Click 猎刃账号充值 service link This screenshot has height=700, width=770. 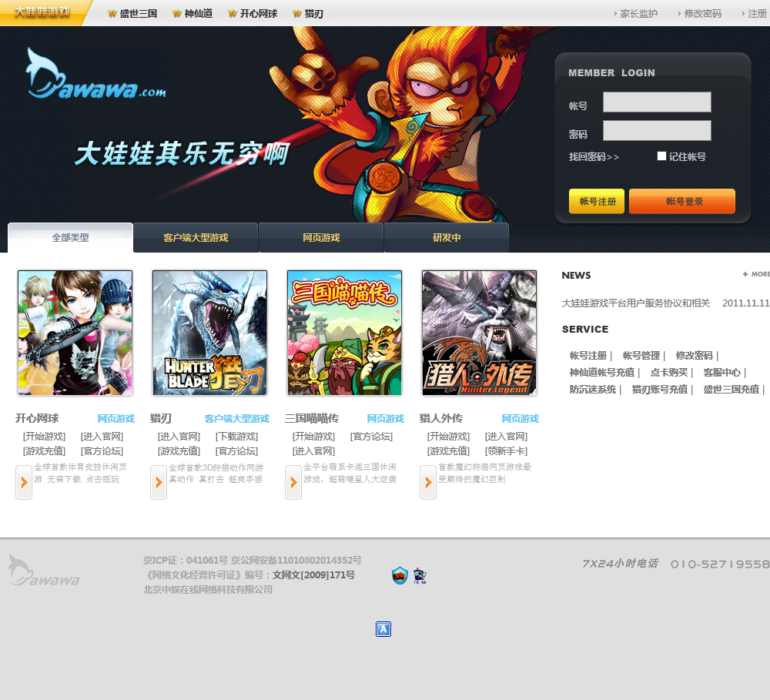click(660, 389)
